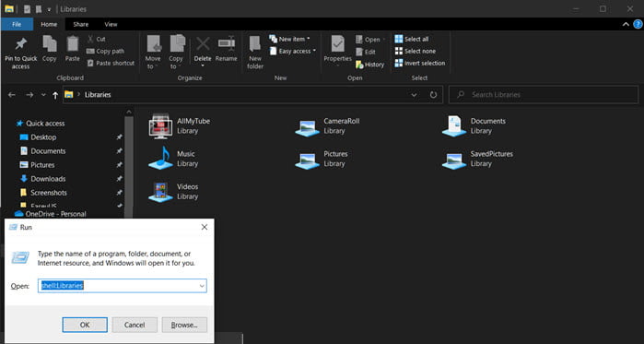Click Cancel in the Run dialog
644x344 pixels.
tap(135, 325)
